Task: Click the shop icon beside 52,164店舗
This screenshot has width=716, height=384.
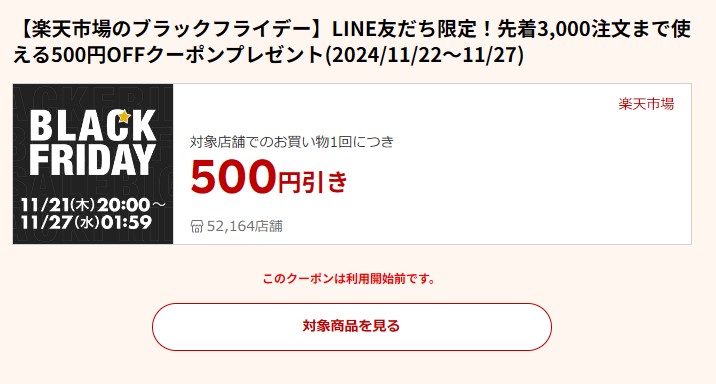Action: click(x=196, y=226)
